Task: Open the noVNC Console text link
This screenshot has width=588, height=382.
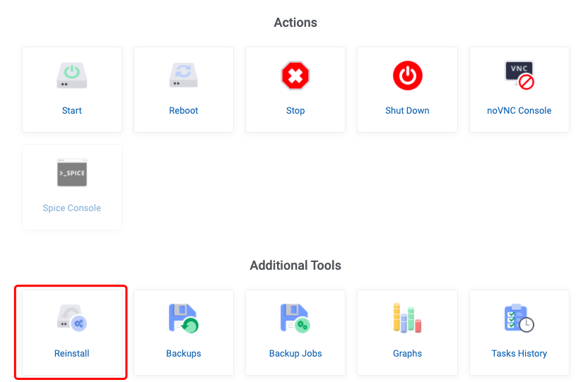Action: 519,110
